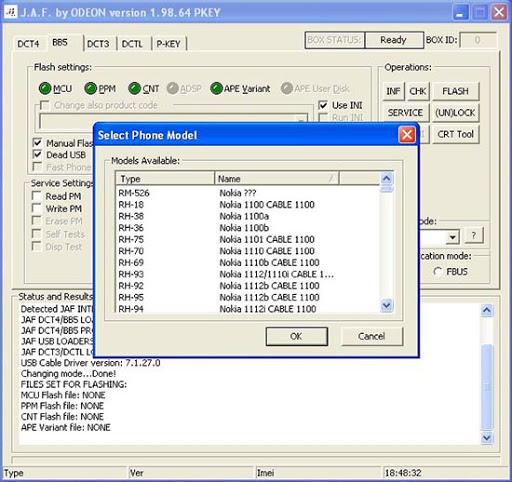Click the 'MCU Flash file: NONE' log line

[63, 395]
